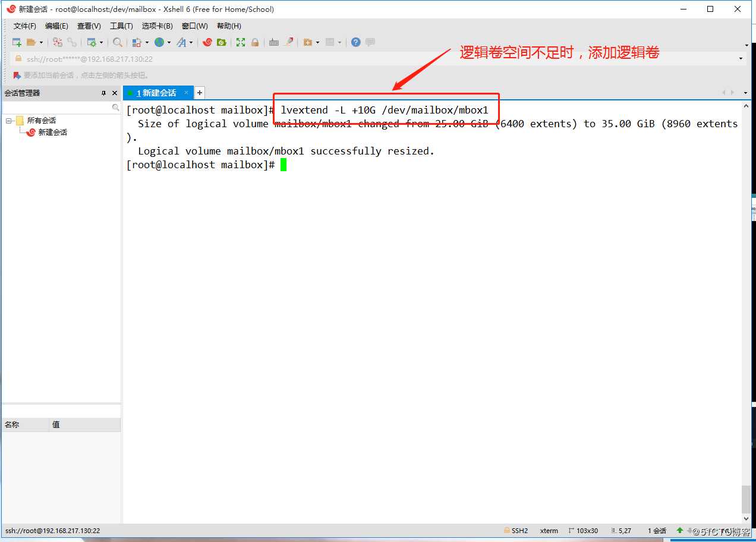
Task: Collapse the 所有会话 tree node
Action: [x=8, y=120]
